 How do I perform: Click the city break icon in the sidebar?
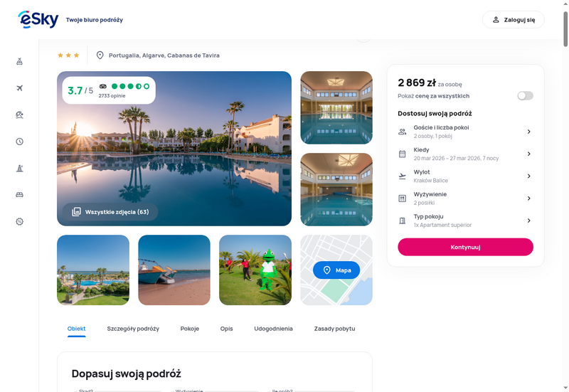pos(20,168)
